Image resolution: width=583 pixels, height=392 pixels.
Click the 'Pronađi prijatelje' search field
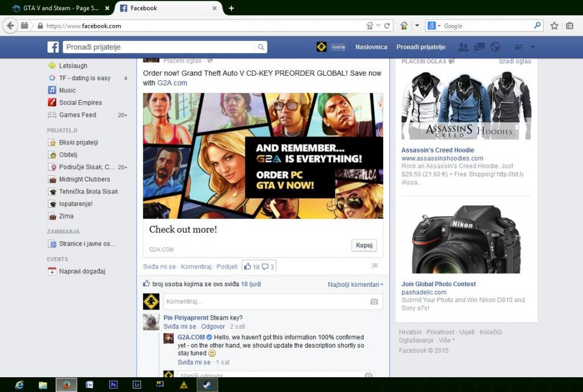[158, 47]
